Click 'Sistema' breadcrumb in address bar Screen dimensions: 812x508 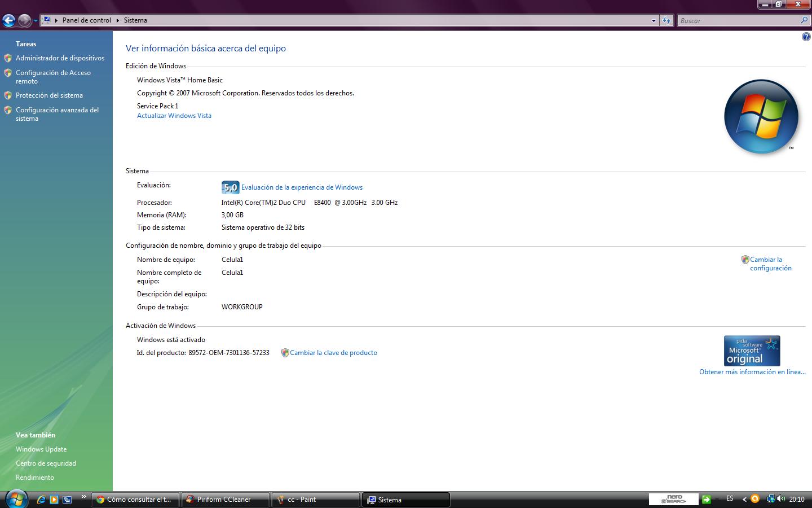[135, 20]
